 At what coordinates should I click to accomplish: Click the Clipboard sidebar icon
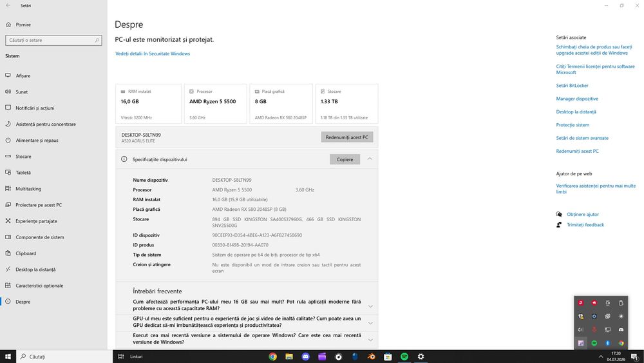pos(8,253)
